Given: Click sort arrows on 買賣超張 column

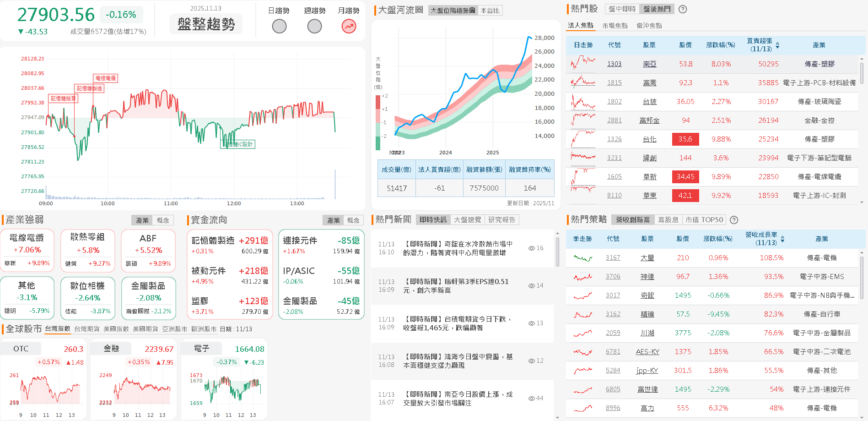Looking at the screenshot, I should pos(778,45).
